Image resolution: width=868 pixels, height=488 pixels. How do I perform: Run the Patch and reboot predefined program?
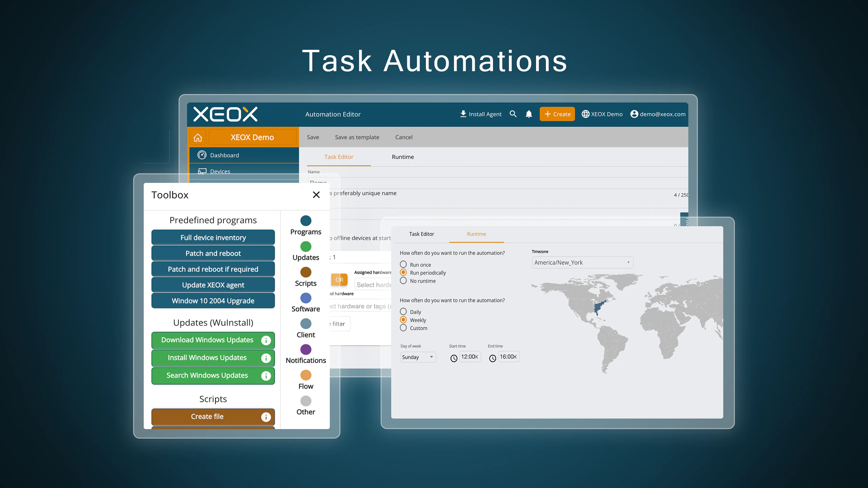tap(213, 253)
